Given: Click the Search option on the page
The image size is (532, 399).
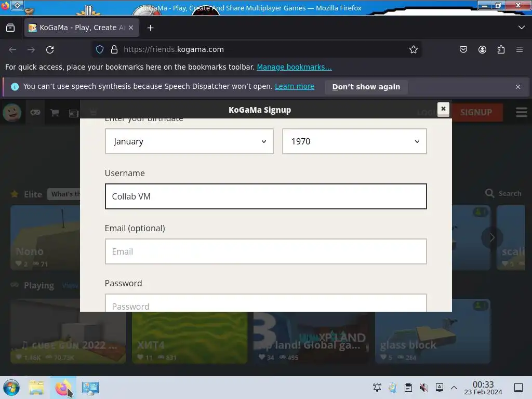Looking at the screenshot, I should (503, 193).
